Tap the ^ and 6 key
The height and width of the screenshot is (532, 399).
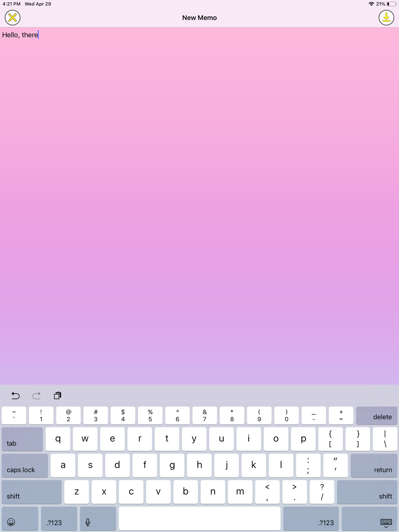(x=178, y=416)
